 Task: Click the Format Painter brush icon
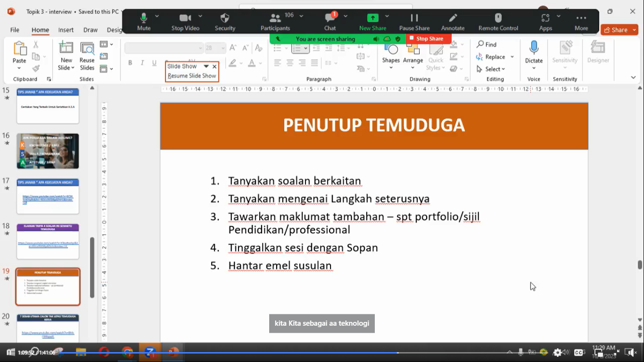pyautogui.click(x=36, y=68)
